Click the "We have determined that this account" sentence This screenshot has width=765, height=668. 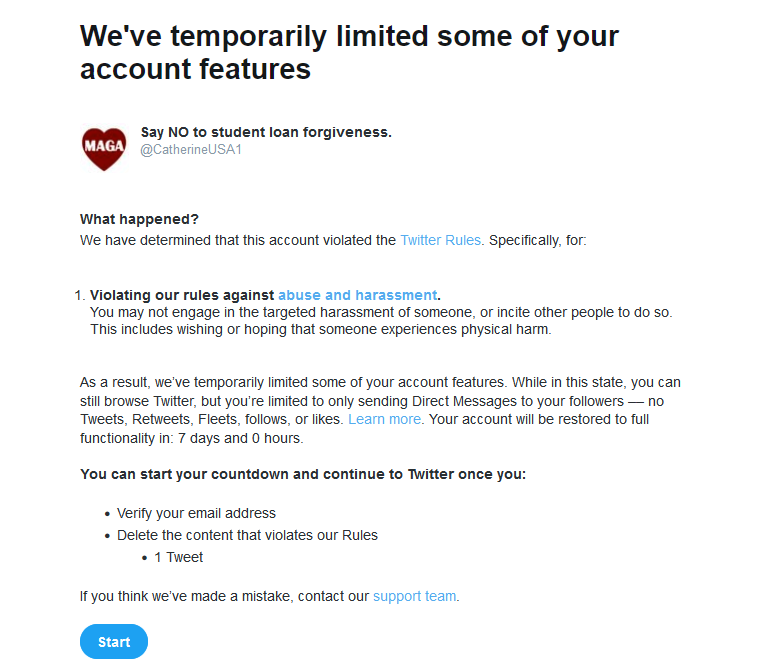[x=238, y=240]
